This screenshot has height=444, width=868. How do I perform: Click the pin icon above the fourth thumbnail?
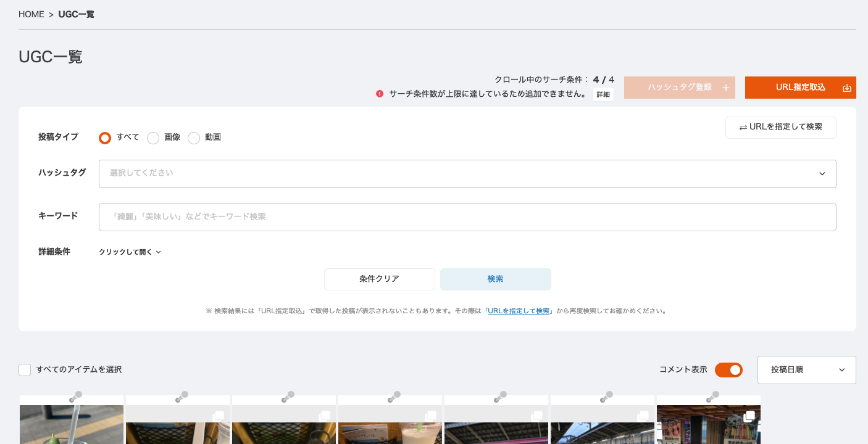[x=394, y=397]
